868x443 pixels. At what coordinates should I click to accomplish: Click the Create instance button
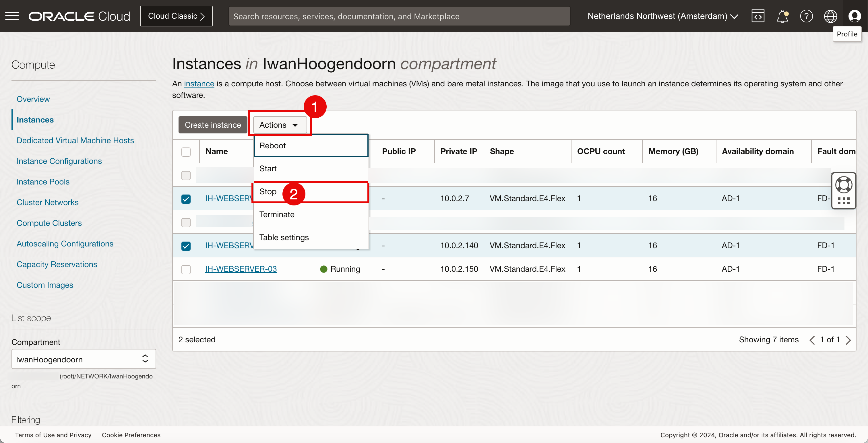click(213, 125)
